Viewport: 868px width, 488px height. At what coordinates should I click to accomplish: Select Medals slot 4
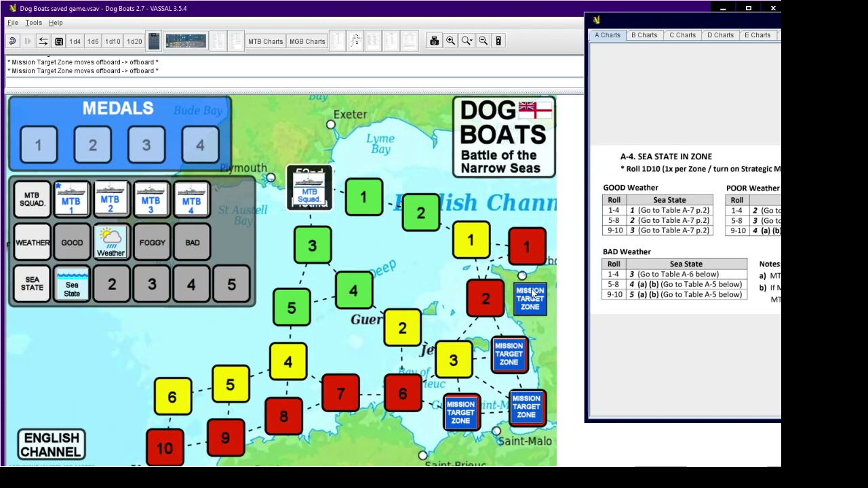[x=200, y=145]
